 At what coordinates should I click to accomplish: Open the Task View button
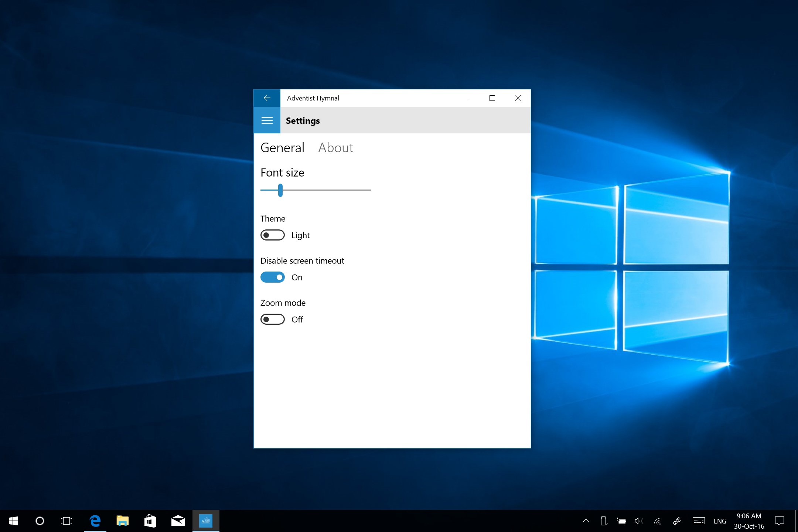[66, 521]
